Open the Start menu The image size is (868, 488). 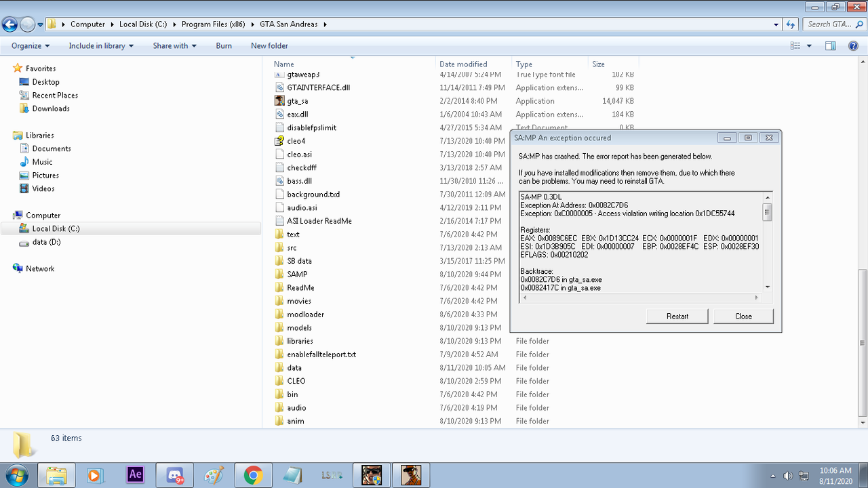[16, 474]
